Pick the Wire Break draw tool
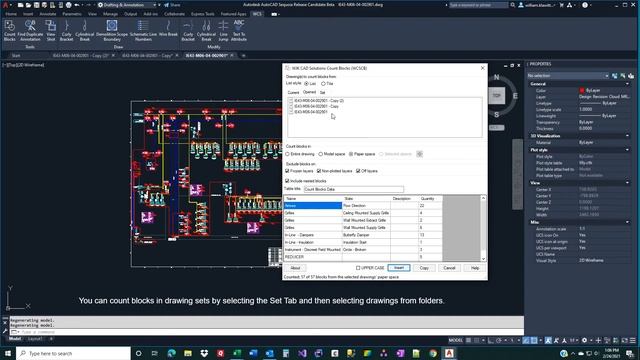 (168, 29)
